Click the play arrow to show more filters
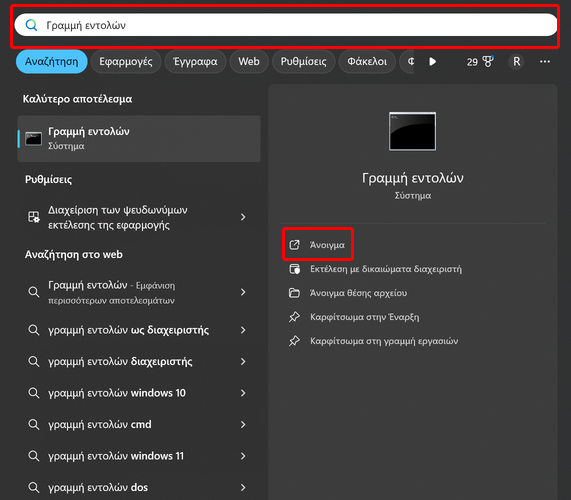The width and height of the screenshot is (571, 500). coord(432,62)
